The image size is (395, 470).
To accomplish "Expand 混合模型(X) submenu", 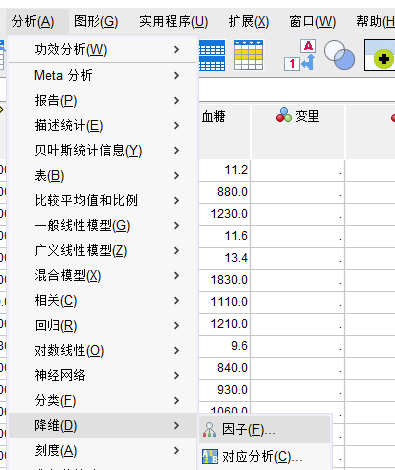I will 102,276.
